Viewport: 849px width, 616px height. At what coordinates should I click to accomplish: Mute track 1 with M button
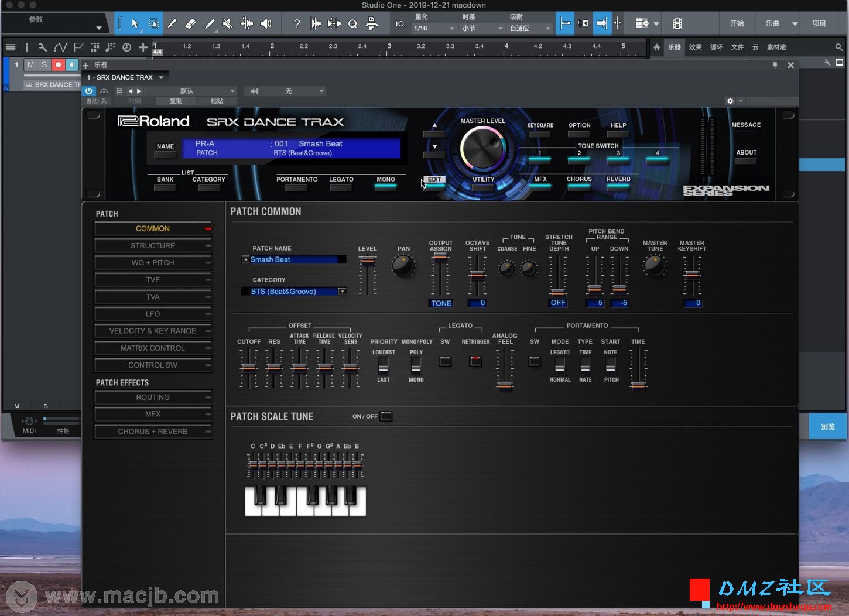coord(31,65)
